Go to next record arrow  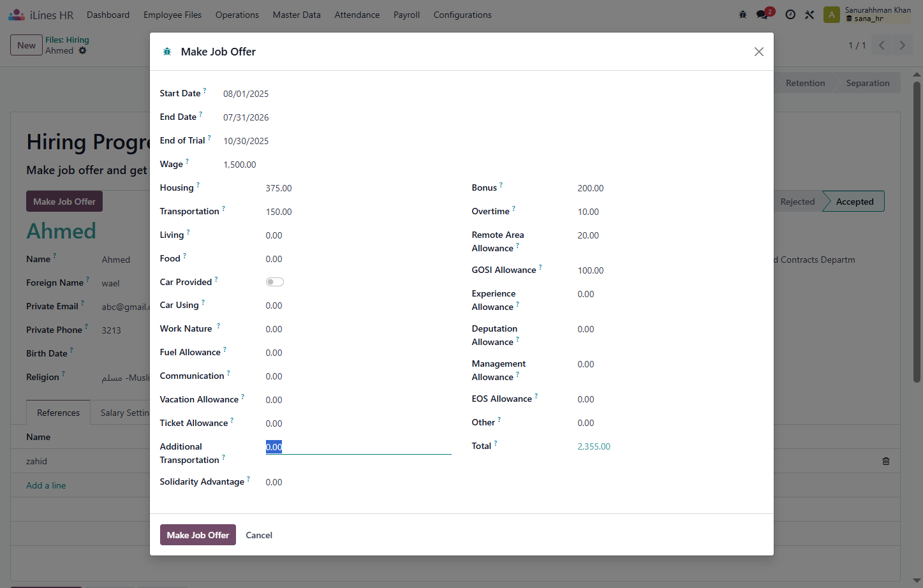pos(902,45)
